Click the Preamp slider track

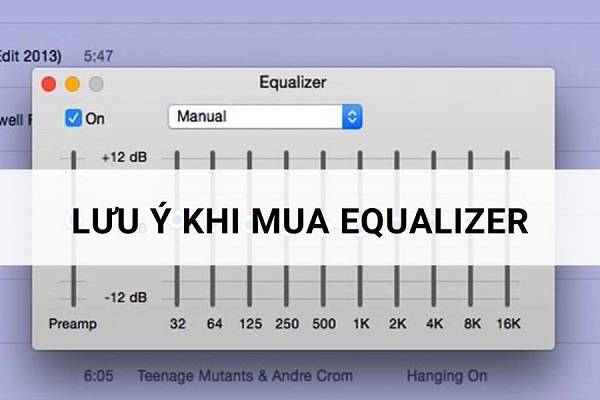73,229
